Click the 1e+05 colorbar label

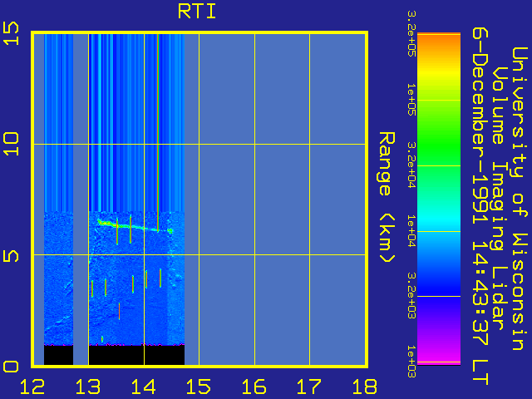[411, 100]
